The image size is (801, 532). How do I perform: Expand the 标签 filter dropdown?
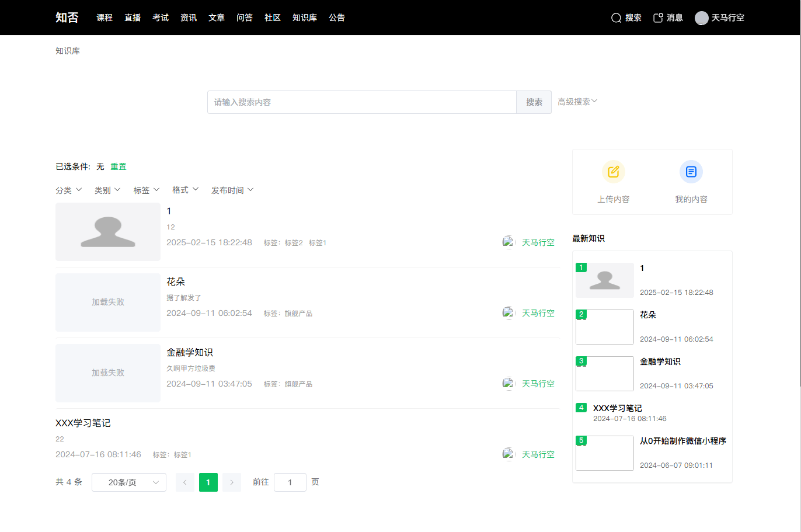tap(146, 190)
